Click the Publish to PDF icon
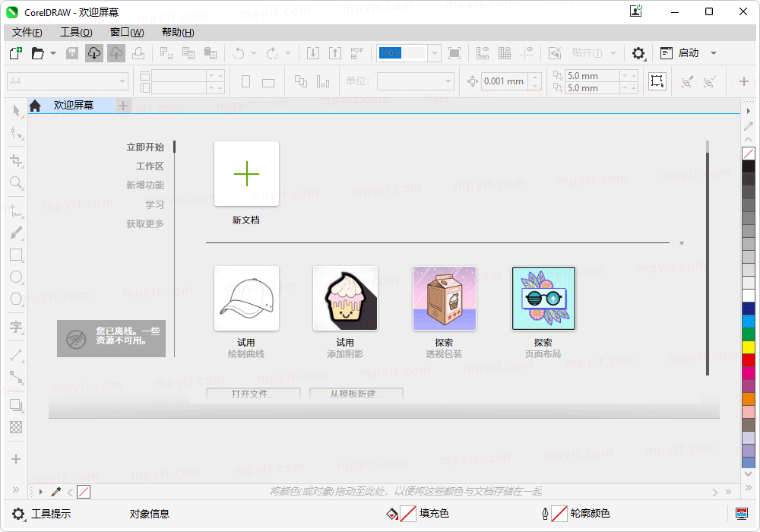Screen dimensions: 760x532 point(356,52)
